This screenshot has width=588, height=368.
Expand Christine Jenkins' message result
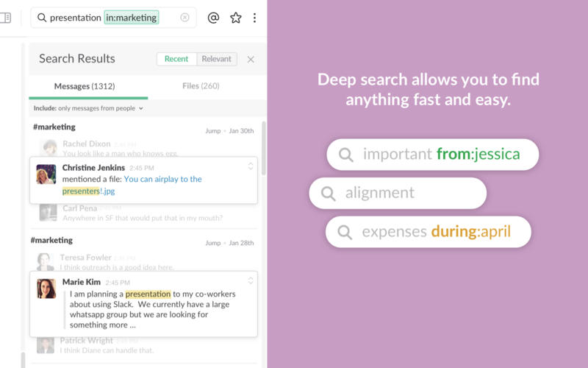point(251,166)
